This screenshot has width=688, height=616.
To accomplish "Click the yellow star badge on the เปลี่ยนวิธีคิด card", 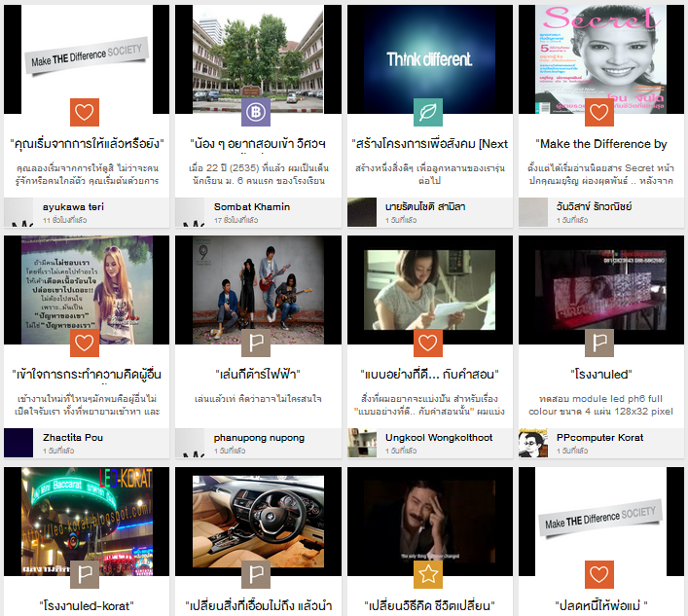I will 427,574.
